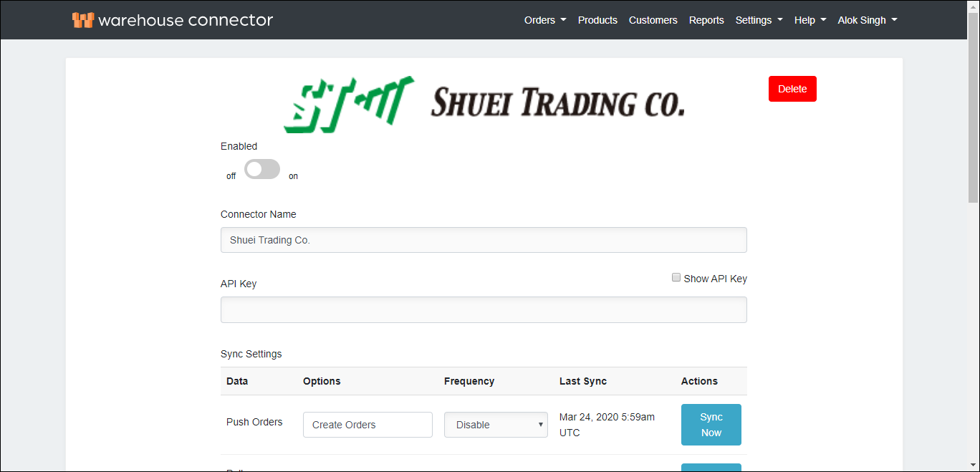
Task: Select the Push Orders frequency dropdown
Action: point(496,425)
